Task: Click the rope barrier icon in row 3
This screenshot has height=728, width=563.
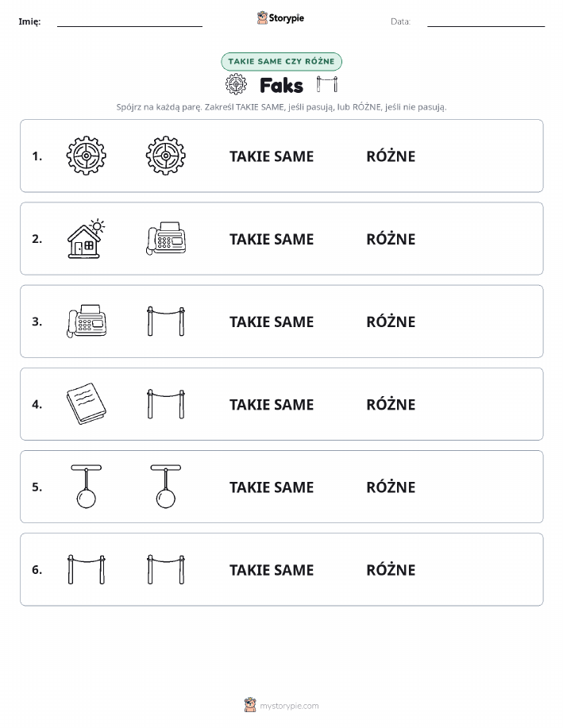Action: pos(166,321)
